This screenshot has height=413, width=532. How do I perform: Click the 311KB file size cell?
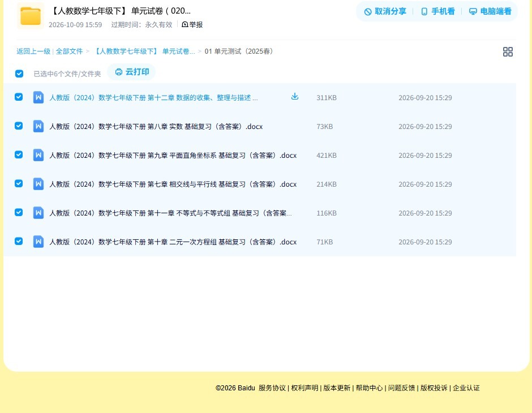pyautogui.click(x=327, y=98)
